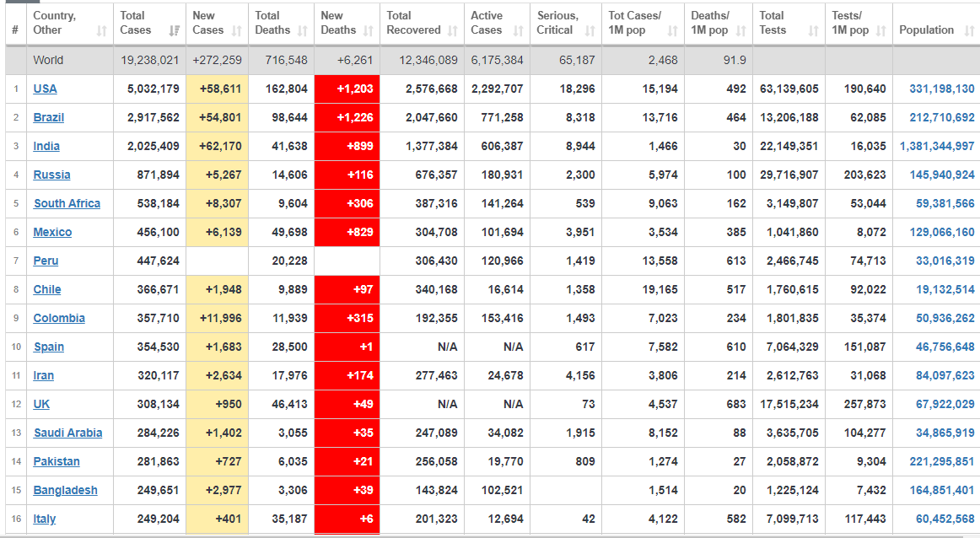Open Russia population 145,940,924 link
The height and width of the screenshot is (538, 980).
(942, 175)
